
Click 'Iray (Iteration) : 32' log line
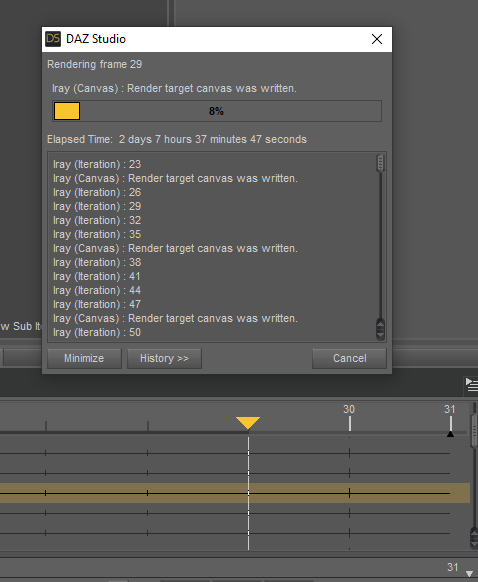[x=97, y=220]
